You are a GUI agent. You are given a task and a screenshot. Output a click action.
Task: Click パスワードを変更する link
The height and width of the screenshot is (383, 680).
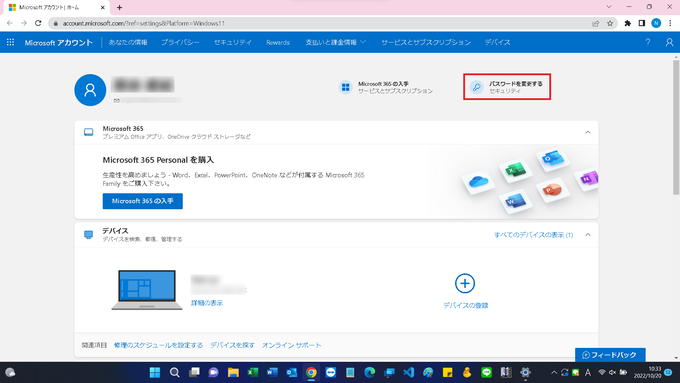tap(516, 84)
